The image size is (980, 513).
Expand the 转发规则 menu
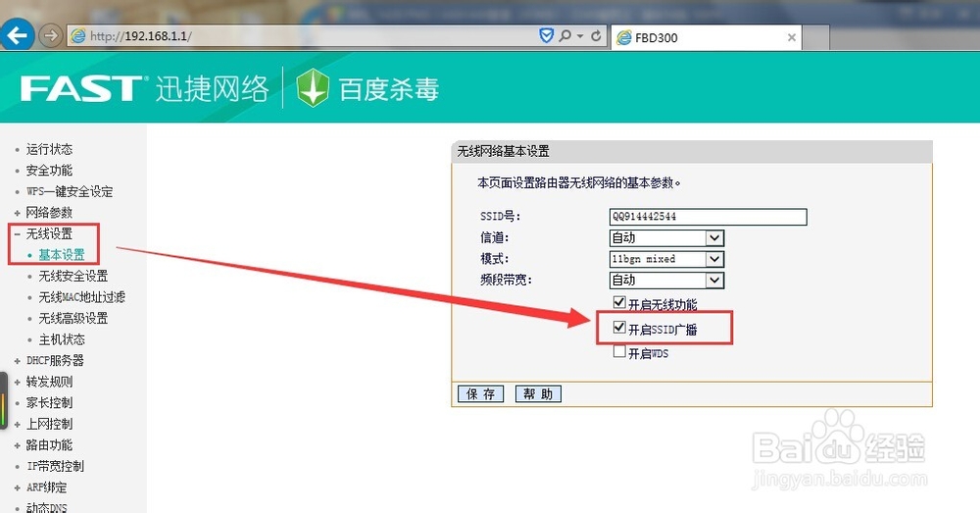(x=49, y=382)
